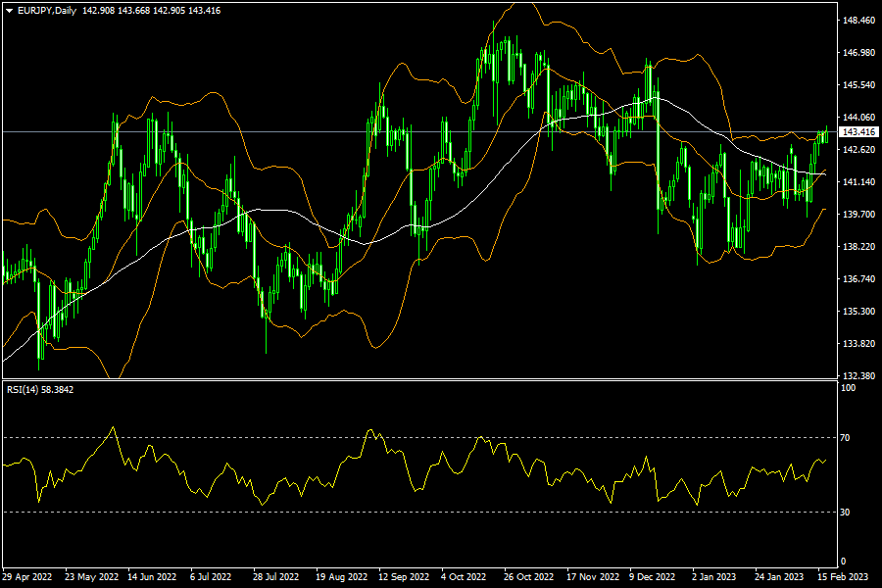
Task: Click the 138.220 price scale value
Action: [x=858, y=247]
